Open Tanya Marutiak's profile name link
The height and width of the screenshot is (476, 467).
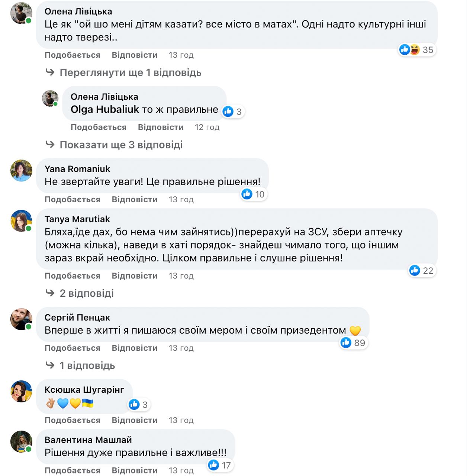(x=77, y=219)
